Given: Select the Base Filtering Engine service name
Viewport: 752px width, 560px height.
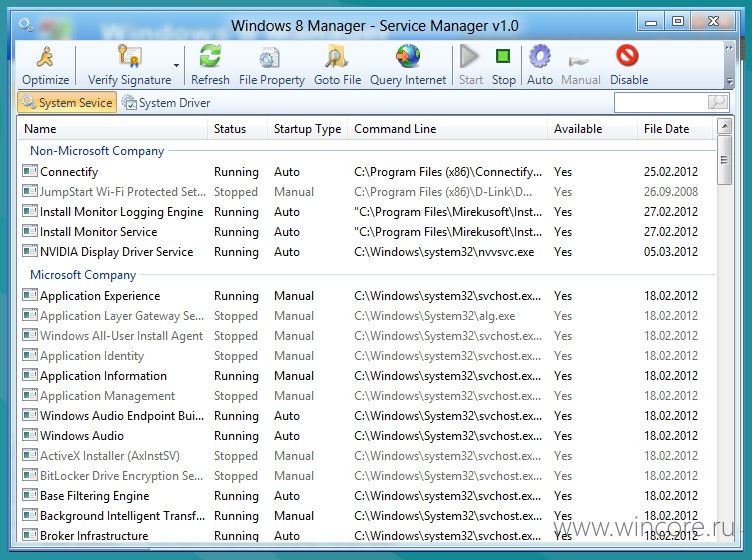Looking at the screenshot, I should click(x=94, y=496).
